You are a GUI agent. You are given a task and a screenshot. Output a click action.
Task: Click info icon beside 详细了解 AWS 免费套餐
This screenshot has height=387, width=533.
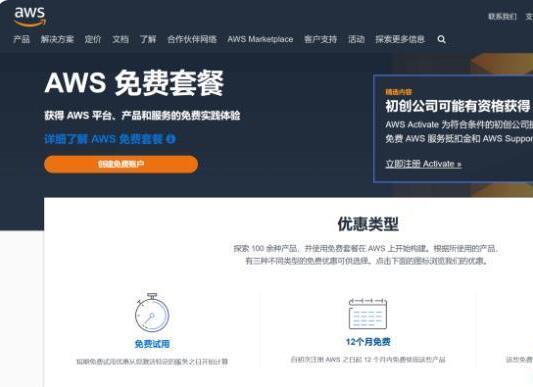171,139
